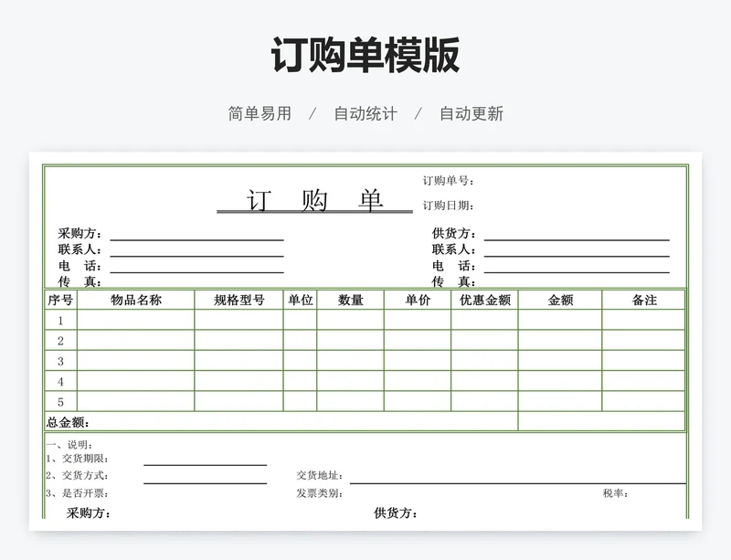The width and height of the screenshot is (731, 560).
Task: Click the 订购单号 label
Action: [448, 181]
